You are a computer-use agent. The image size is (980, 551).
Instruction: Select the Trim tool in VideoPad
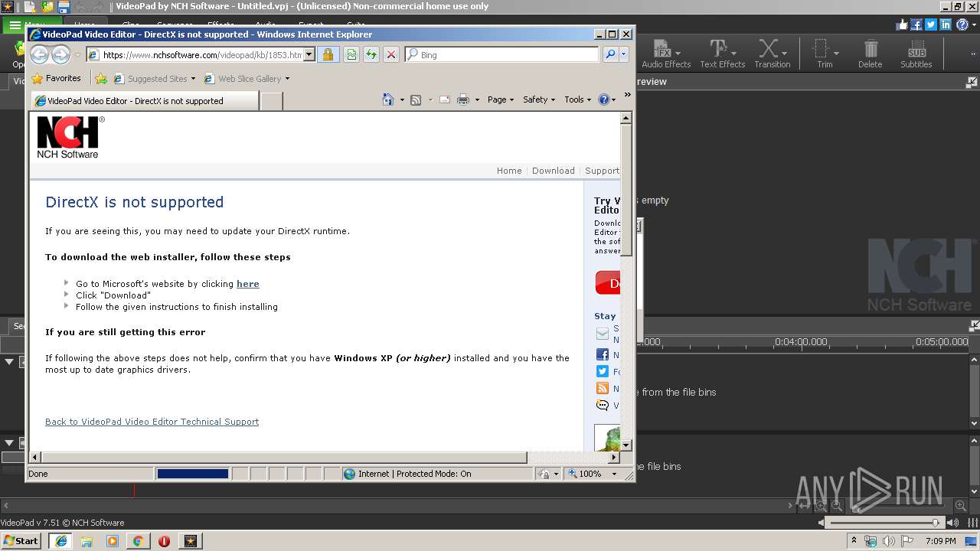(825, 54)
